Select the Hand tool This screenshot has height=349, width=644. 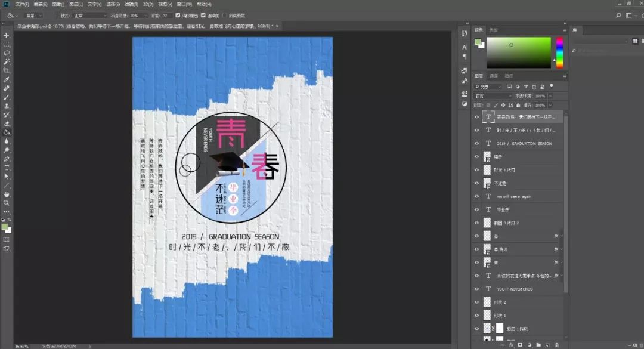(6, 194)
